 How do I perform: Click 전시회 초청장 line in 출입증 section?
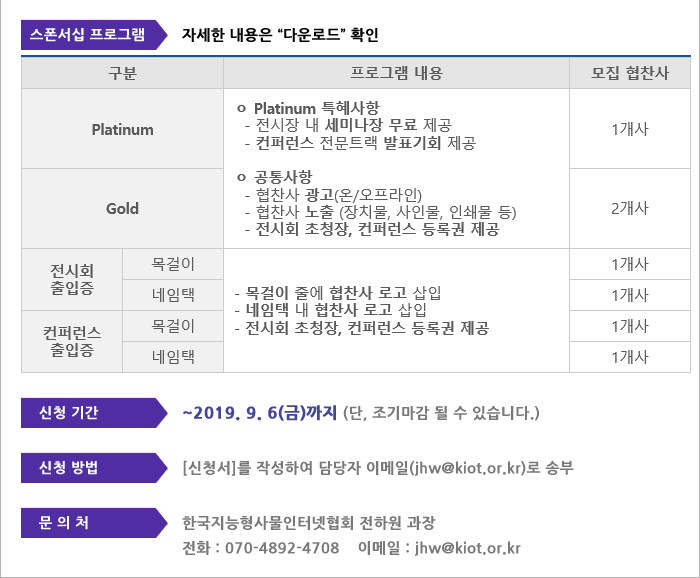click(x=362, y=328)
